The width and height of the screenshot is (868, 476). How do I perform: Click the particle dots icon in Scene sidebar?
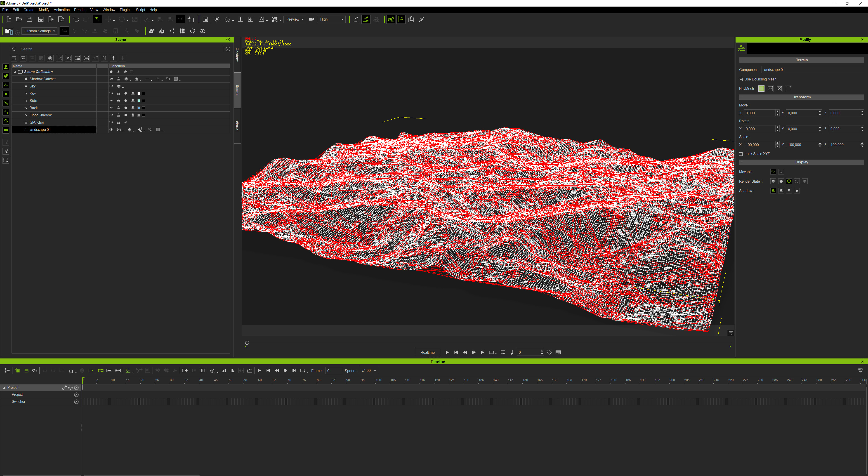[6, 121]
